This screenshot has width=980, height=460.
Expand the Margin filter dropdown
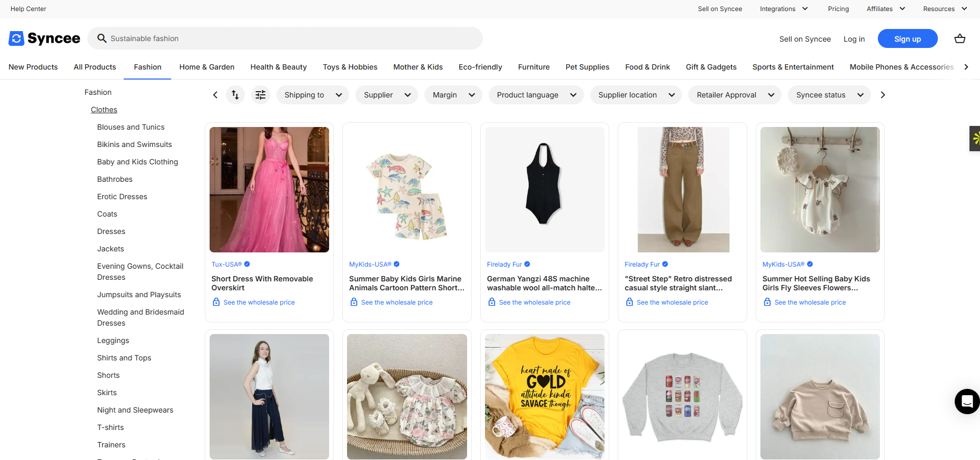453,95
